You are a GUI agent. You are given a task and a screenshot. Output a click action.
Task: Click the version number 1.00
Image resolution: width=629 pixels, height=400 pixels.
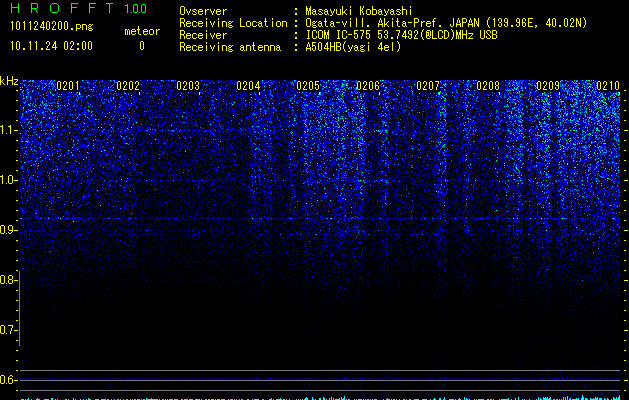136,9
